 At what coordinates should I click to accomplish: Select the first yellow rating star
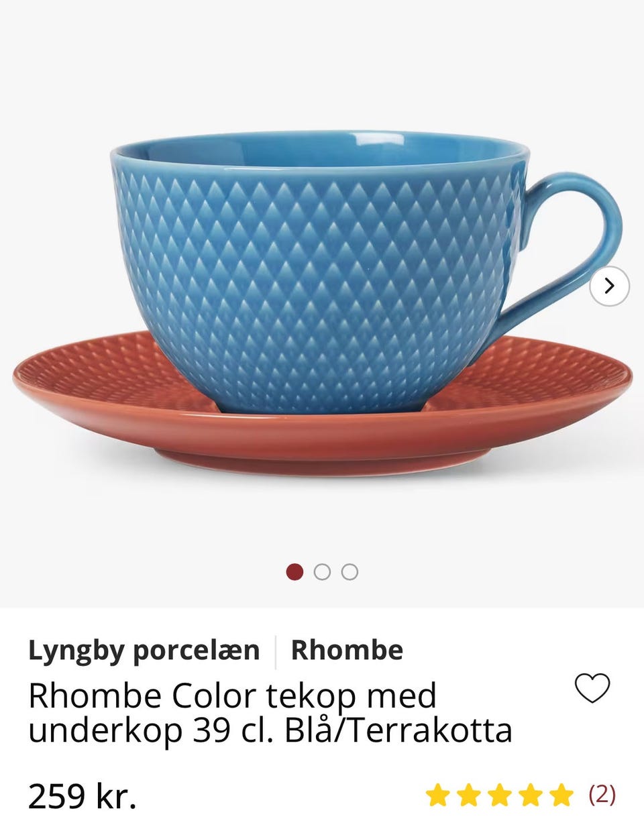point(437,795)
